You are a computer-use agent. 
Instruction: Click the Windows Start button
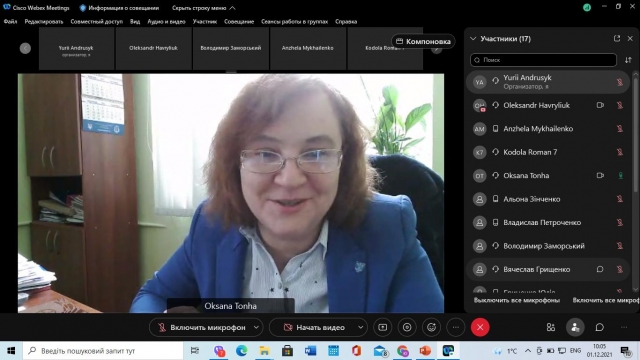point(11,351)
